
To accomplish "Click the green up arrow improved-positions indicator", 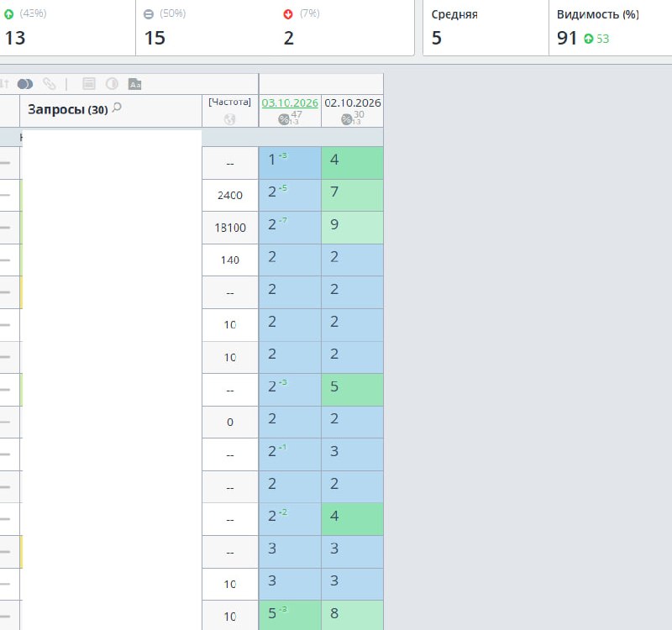I will [x=8, y=14].
